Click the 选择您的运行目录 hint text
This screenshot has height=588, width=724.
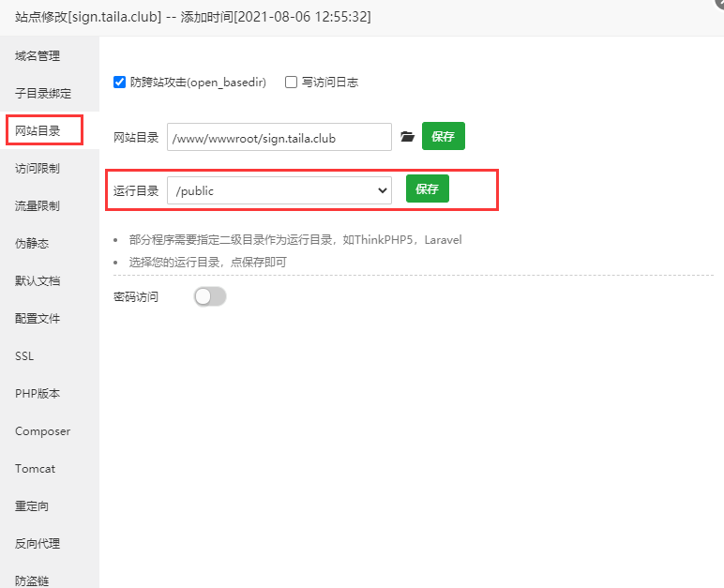coord(208,263)
